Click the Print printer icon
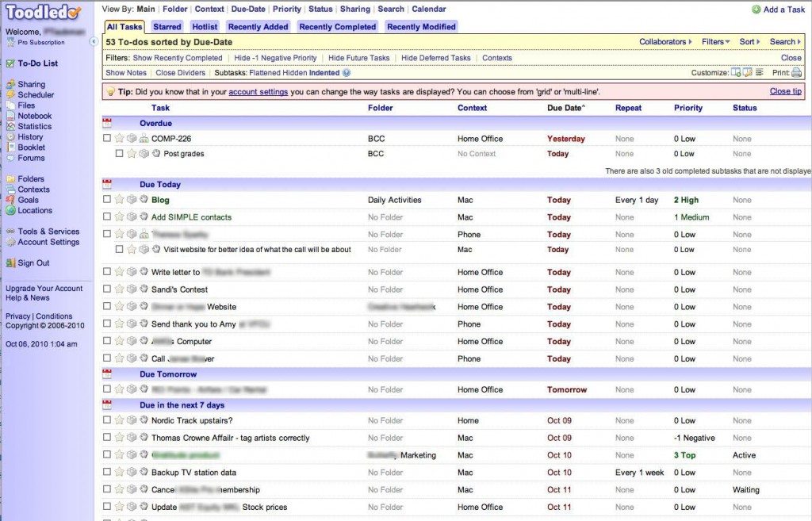Image resolution: width=812 pixels, height=521 pixels. coord(796,72)
